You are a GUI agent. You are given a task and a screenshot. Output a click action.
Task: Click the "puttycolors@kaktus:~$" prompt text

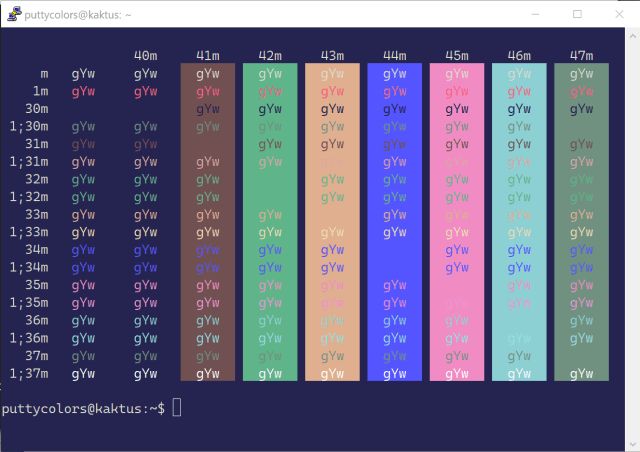coord(84,408)
